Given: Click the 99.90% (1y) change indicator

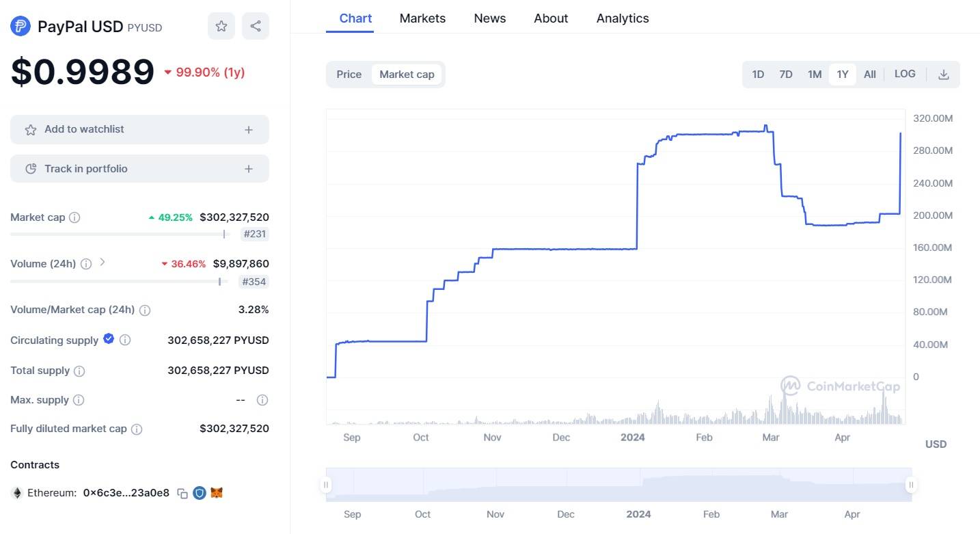Looking at the screenshot, I should tap(204, 72).
